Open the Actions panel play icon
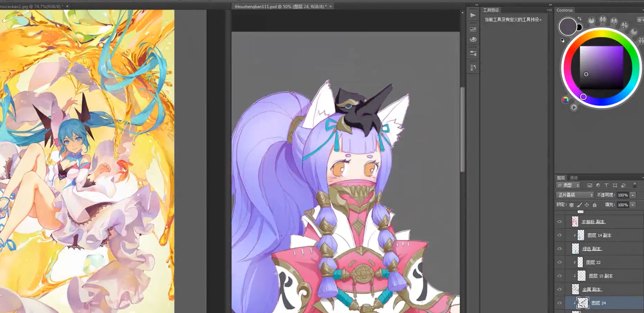Screen dimensions: 644x313 (472, 15)
